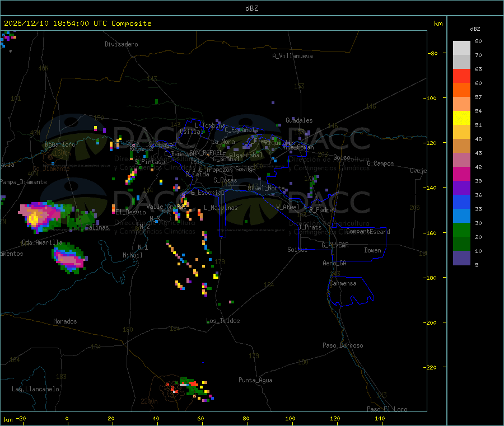Click the 'Pampa_Diamante' map label
504x426 pixels.
24,182
